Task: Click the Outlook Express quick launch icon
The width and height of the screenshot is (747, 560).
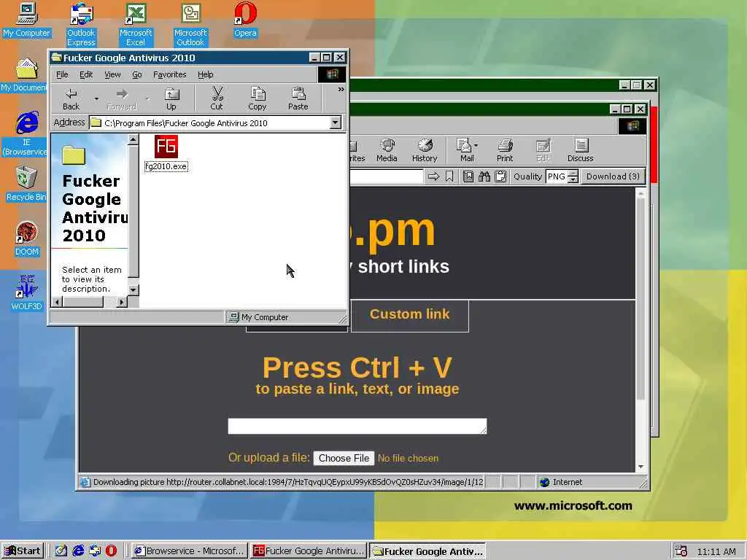Action: tap(95, 551)
